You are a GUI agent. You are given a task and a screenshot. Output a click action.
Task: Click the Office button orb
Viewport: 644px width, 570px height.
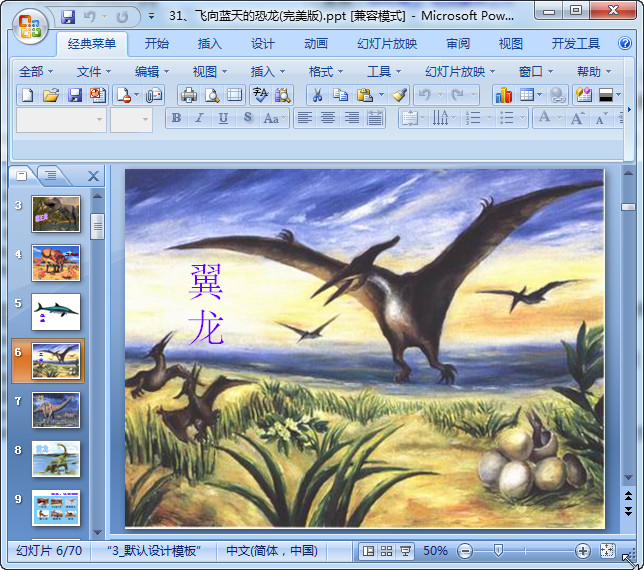tap(30, 27)
